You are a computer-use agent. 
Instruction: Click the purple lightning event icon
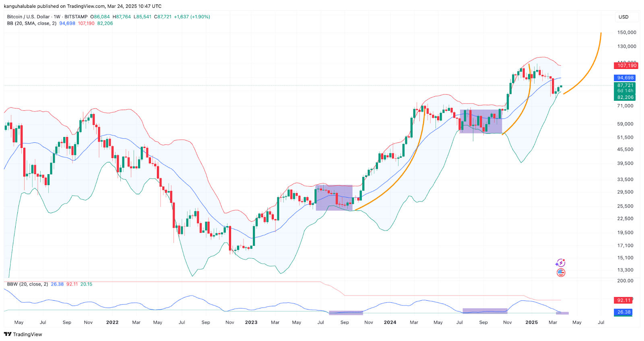[560, 263]
